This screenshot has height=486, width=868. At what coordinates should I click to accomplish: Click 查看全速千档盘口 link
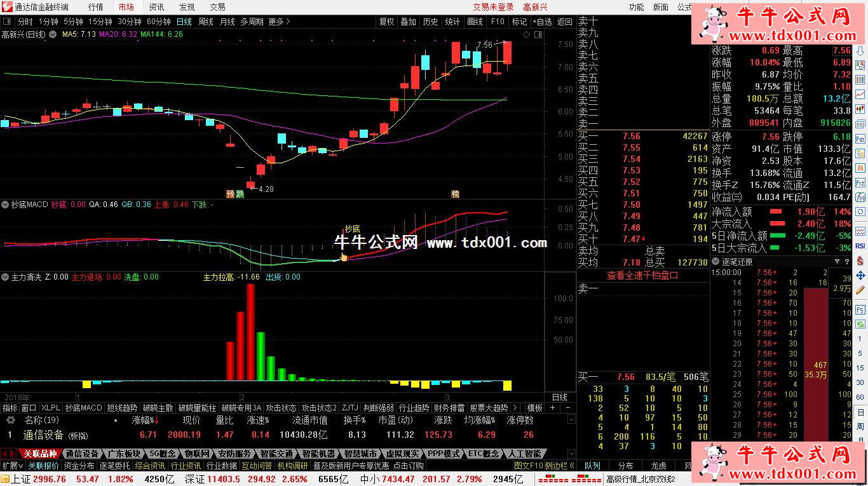click(x=642, y=276)
